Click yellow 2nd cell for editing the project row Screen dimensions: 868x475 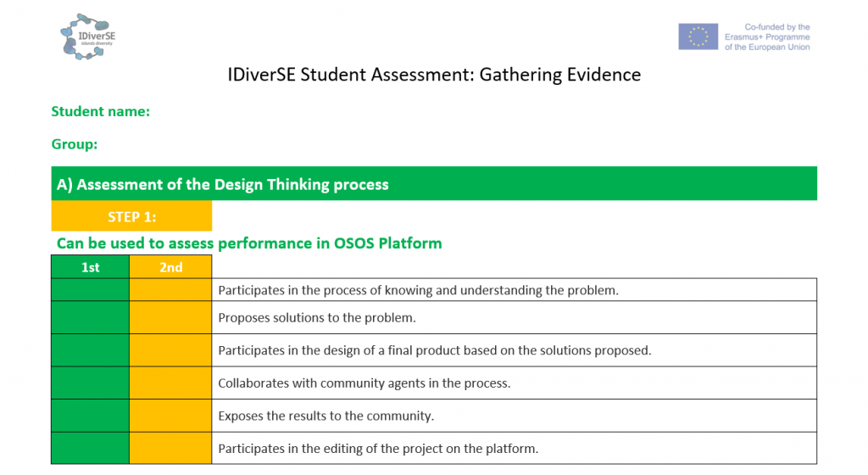pyautogui.click(x=170, y=448)
